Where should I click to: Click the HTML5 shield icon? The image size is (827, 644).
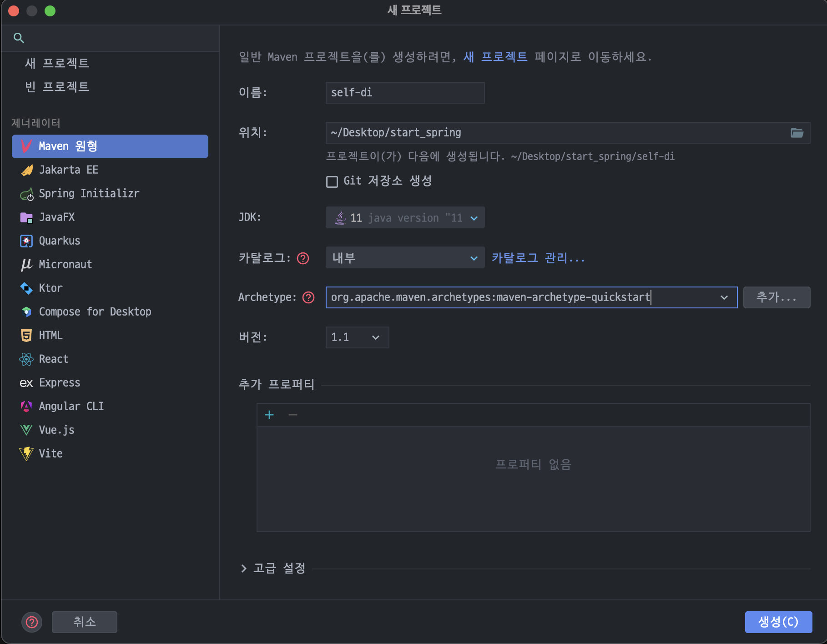click(x=26, y=336)
